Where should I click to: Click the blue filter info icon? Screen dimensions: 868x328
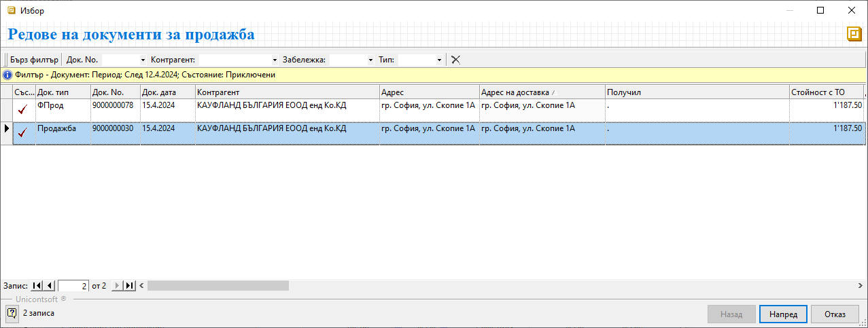click(x=7, y=75)
